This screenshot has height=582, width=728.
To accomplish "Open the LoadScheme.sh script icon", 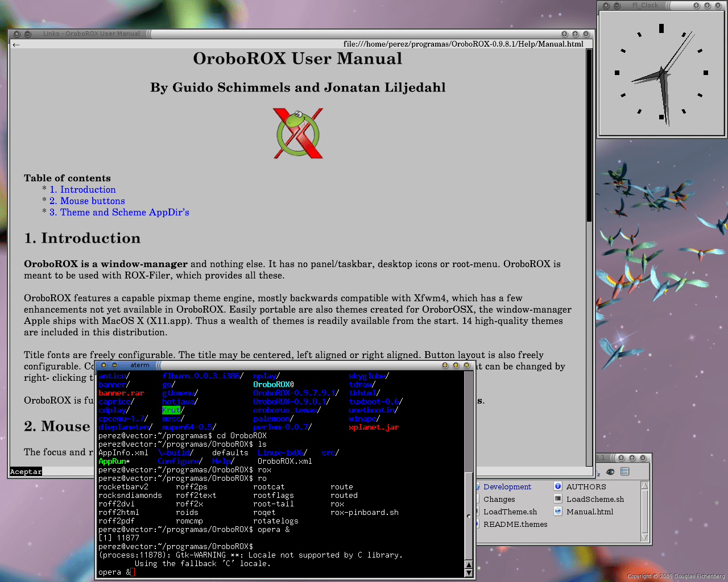I will [x=558, y=498].
